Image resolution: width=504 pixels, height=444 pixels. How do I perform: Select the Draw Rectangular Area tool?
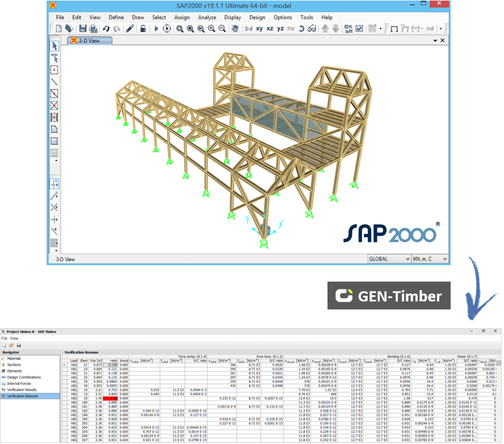point(54,141)
